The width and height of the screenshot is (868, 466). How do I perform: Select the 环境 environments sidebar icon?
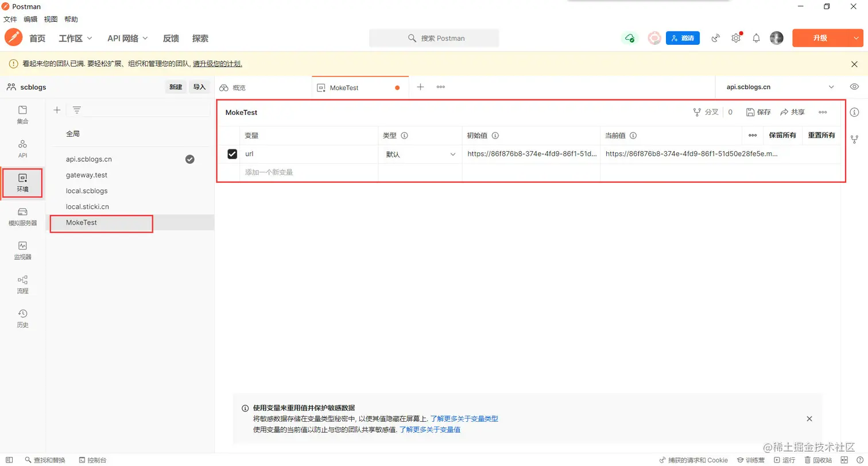coord(22,183)
